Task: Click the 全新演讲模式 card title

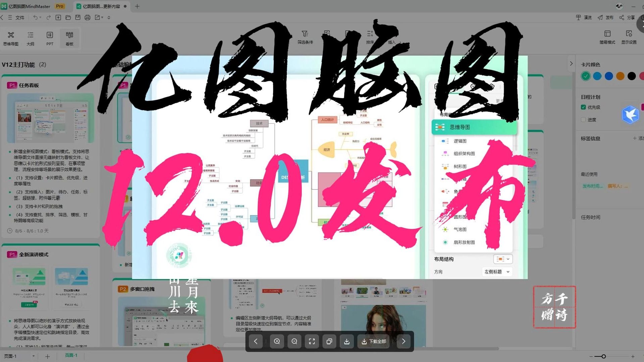Action: [x=34, y=254]
